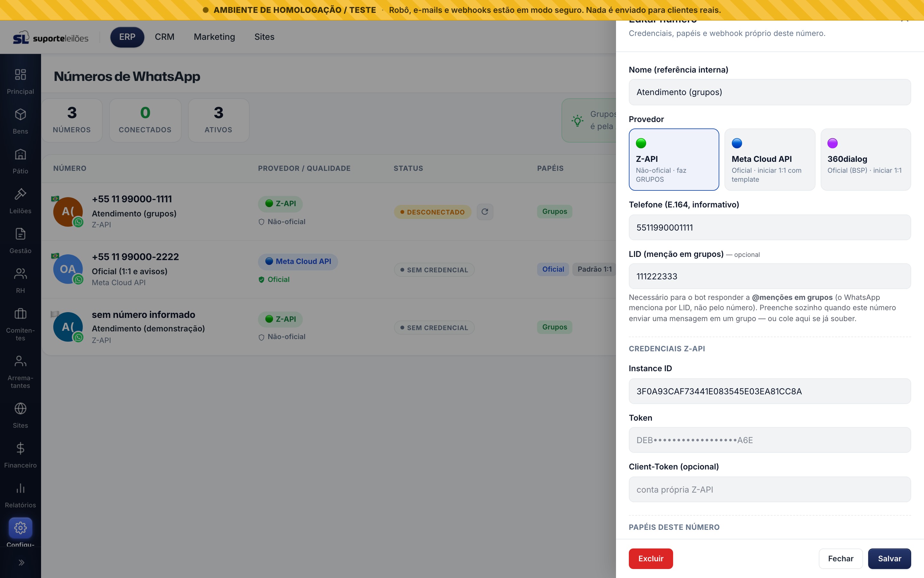Open the Configurações gear section
Viewport: 924px width, 578px height.
[x=20, y=531]
